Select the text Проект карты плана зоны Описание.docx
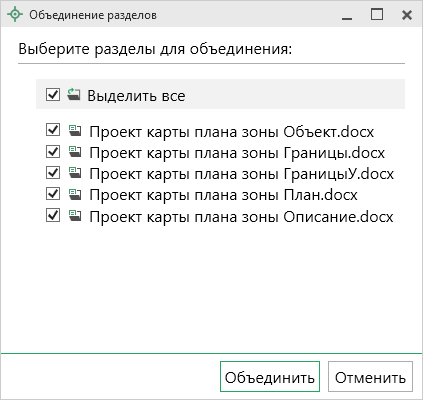Screen dimensions: 423x400 click(241, 217)
